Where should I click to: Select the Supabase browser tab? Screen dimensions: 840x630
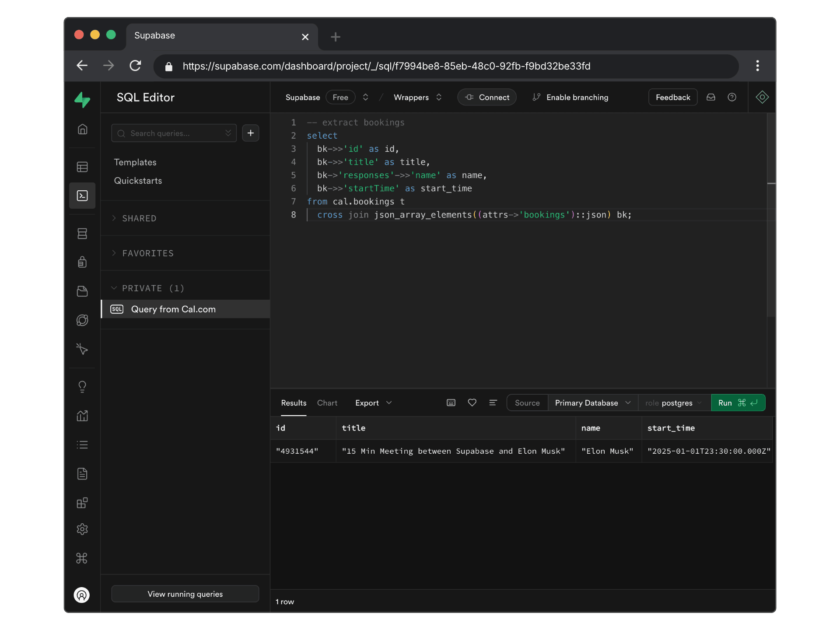pos(222,36)
